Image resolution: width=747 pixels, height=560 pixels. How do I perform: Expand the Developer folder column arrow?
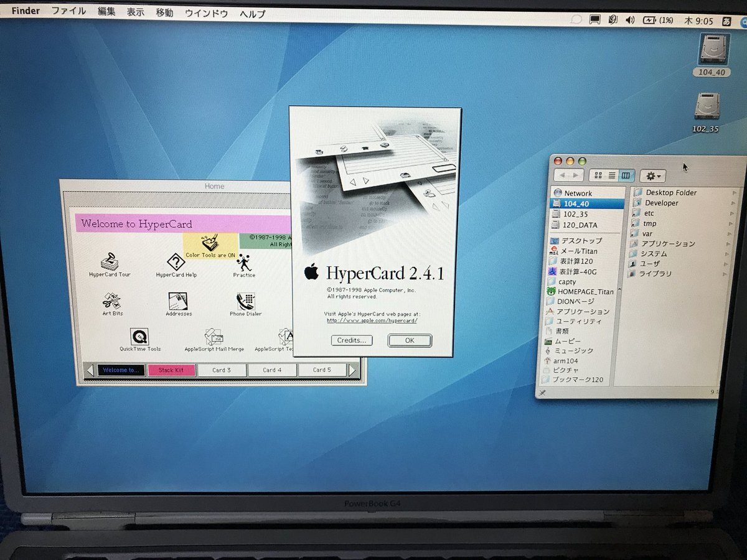734,203
